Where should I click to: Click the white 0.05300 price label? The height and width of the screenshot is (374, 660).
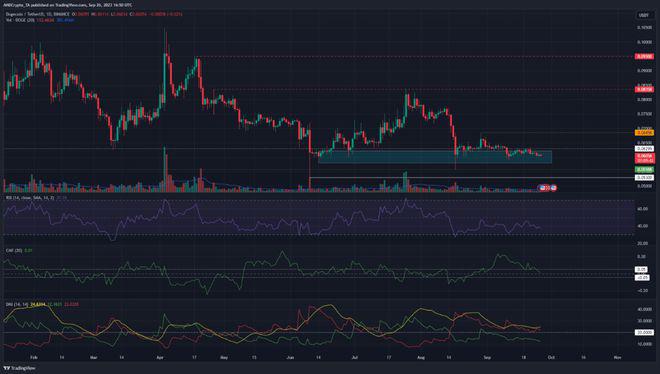coord(644,178)
